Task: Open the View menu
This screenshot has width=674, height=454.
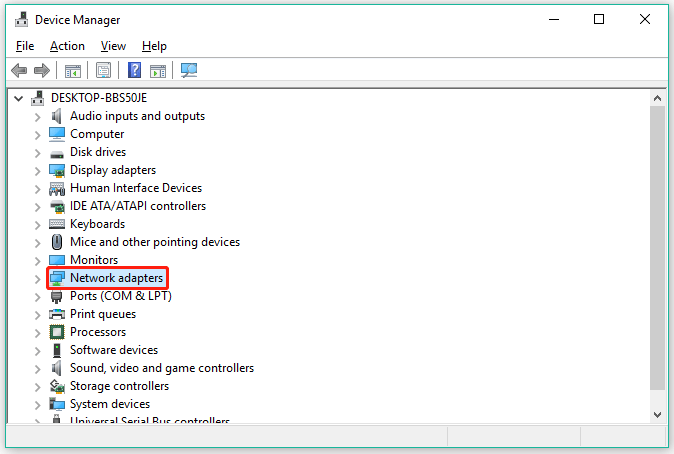Action: point(113,46)
